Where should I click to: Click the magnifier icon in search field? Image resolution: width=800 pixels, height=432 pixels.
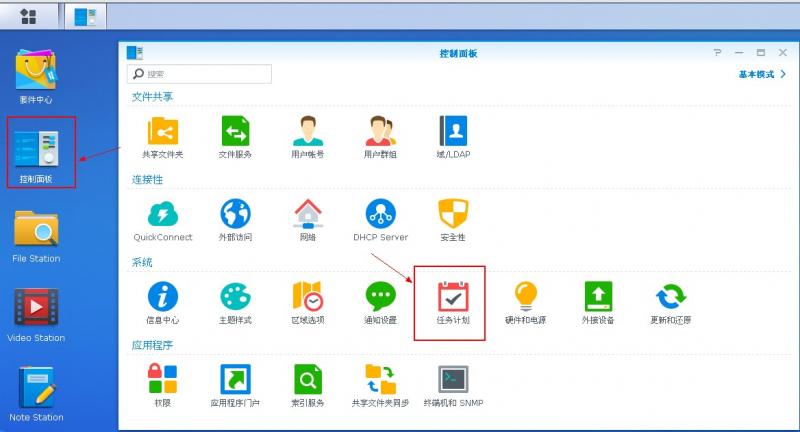138,74
